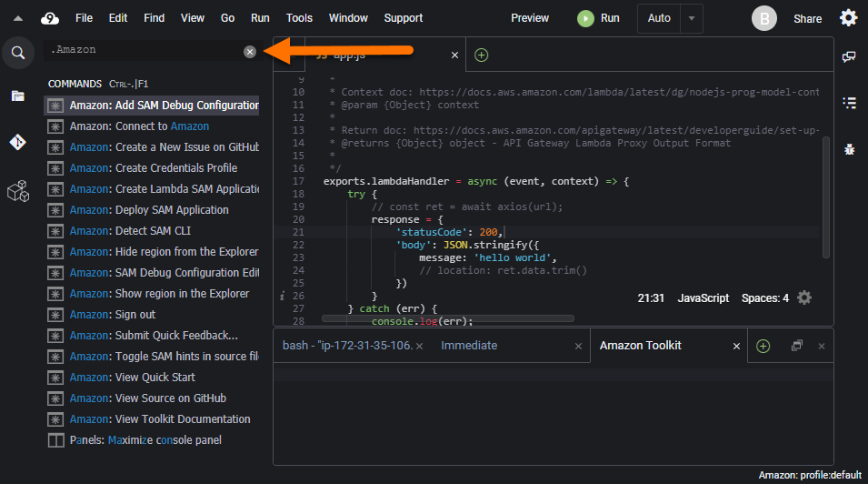
Task: Select Amazon: View Quick Start command
Action: tap(151, 378)
